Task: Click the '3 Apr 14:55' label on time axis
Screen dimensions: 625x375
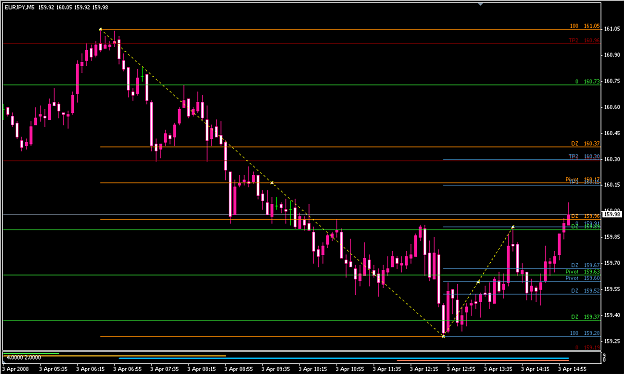Action: (572, 369)
